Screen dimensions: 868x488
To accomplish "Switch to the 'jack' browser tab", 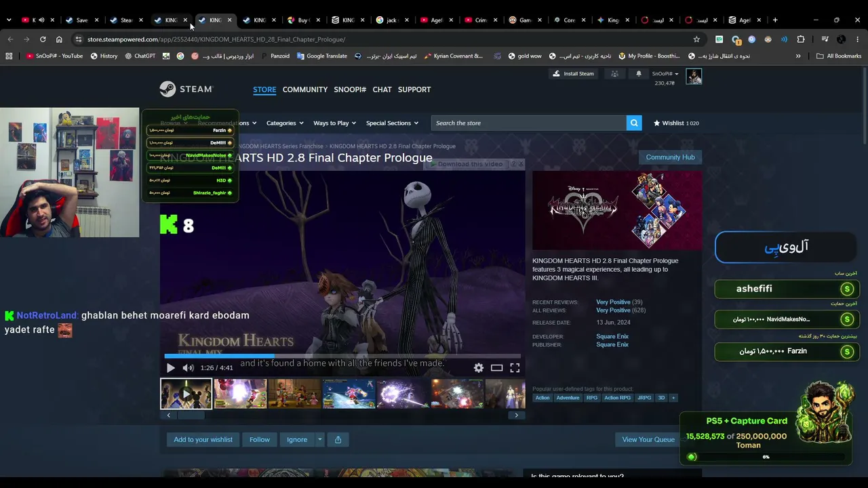I will (393, 20).
